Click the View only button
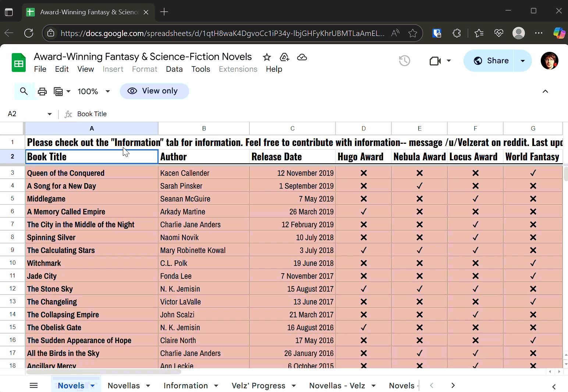 [154, 91]
